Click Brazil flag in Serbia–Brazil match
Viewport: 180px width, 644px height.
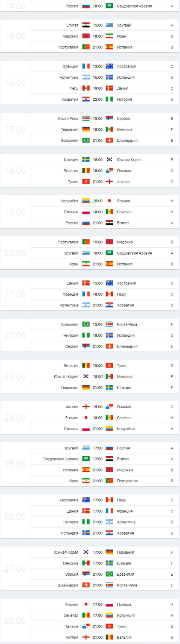click(109, 574)
